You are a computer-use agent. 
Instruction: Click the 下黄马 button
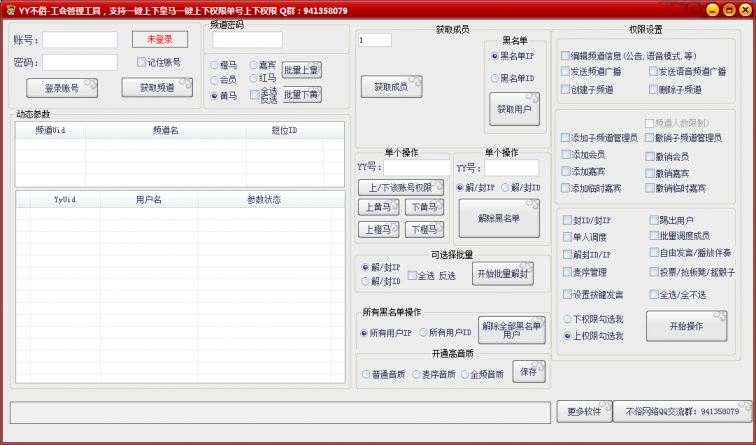[424, 207]
